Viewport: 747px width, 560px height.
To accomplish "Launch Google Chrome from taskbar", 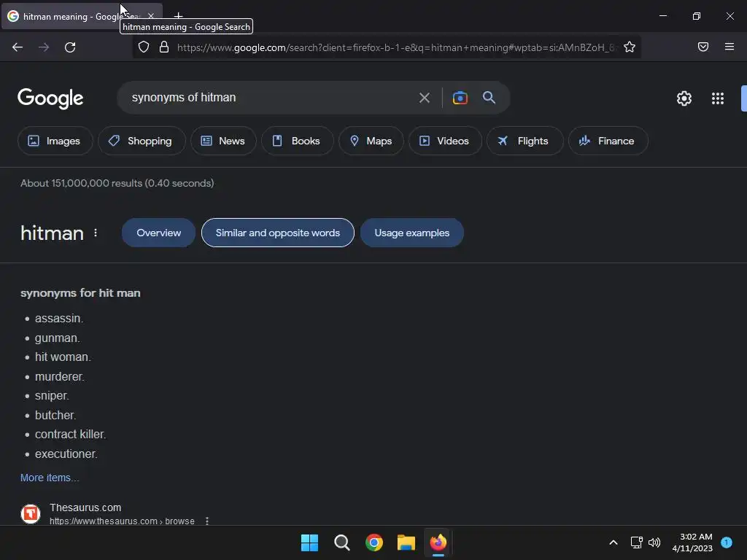I will click(374, 542).
